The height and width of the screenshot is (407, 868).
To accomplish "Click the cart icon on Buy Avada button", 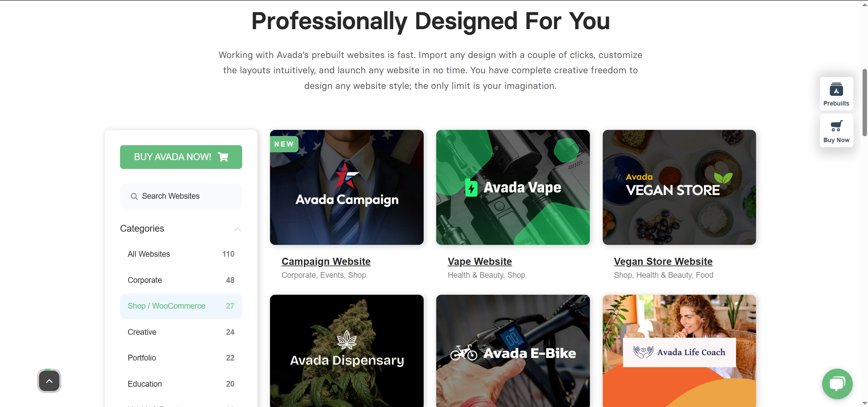I will (223, 157).
